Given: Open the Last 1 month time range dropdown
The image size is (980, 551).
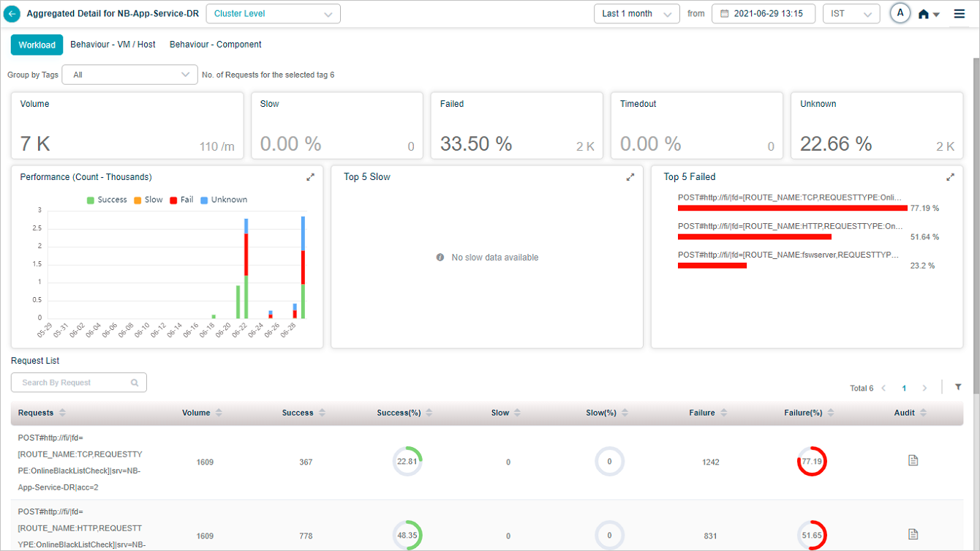Looking at the screenshot, I should pos(636,14).
